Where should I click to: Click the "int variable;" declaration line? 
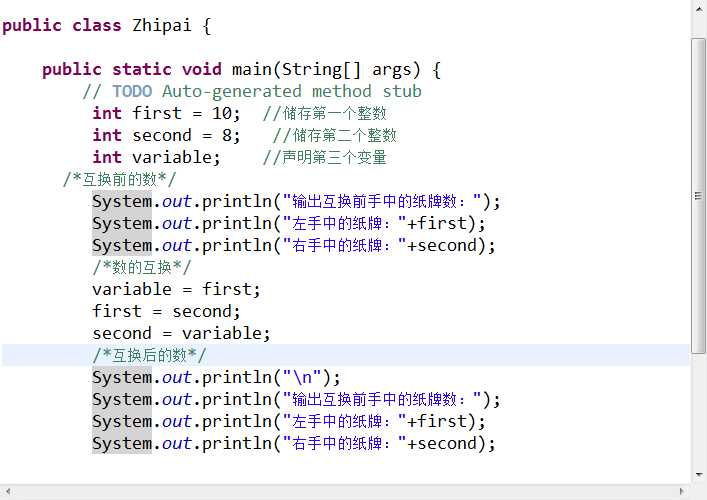(155, 157)
